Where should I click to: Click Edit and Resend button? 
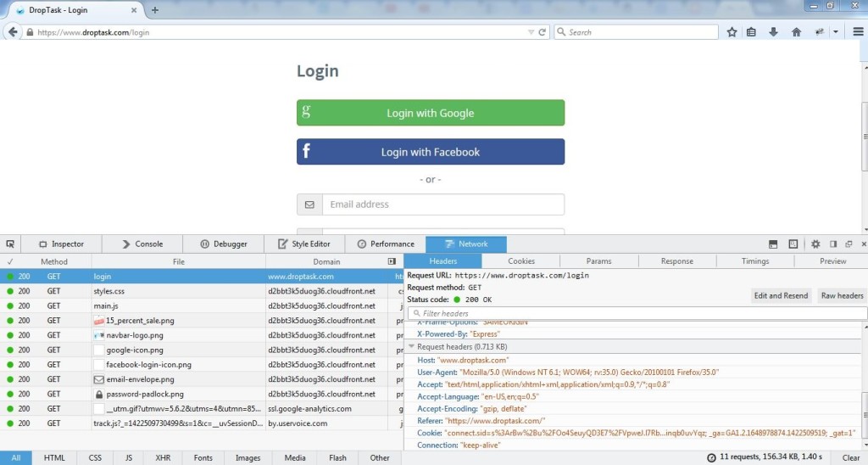point(781,295)
